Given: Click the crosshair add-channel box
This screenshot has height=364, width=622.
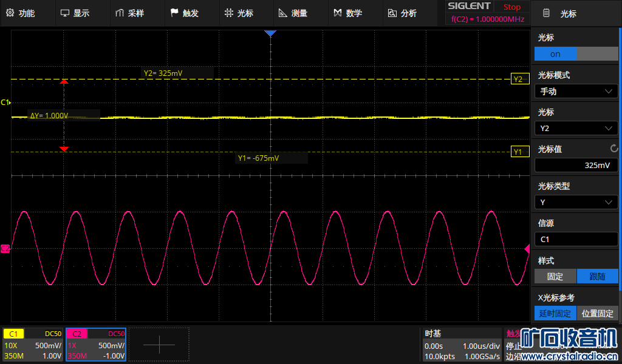Looking at the screenshot, I should click(159, 345).
